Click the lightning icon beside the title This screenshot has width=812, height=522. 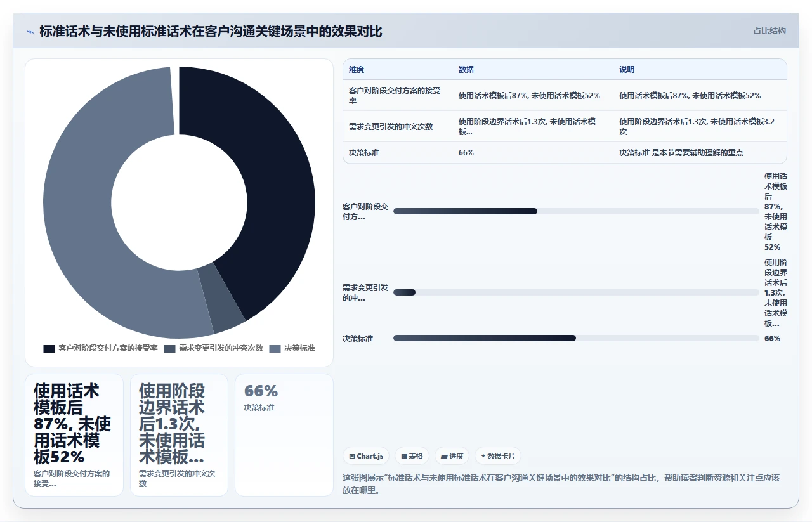pyautogui.click(x=30, y=32)
